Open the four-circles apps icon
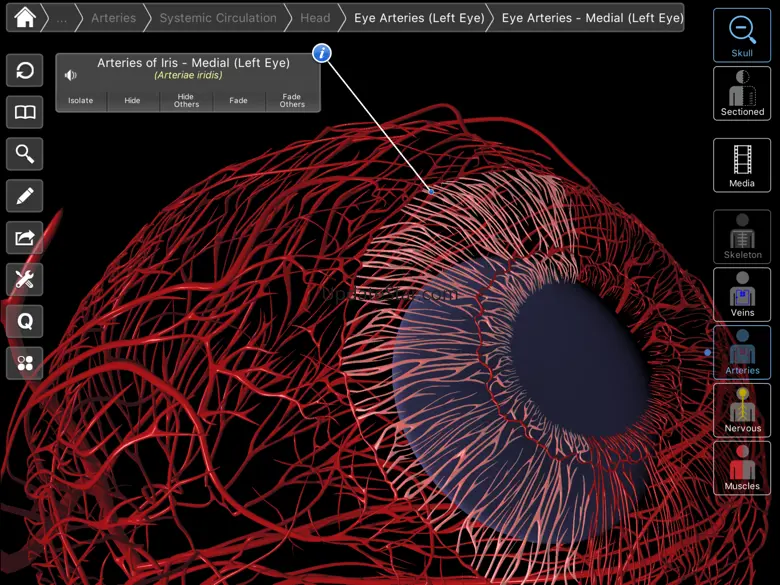The image size is (780, 585). (25, 363)
